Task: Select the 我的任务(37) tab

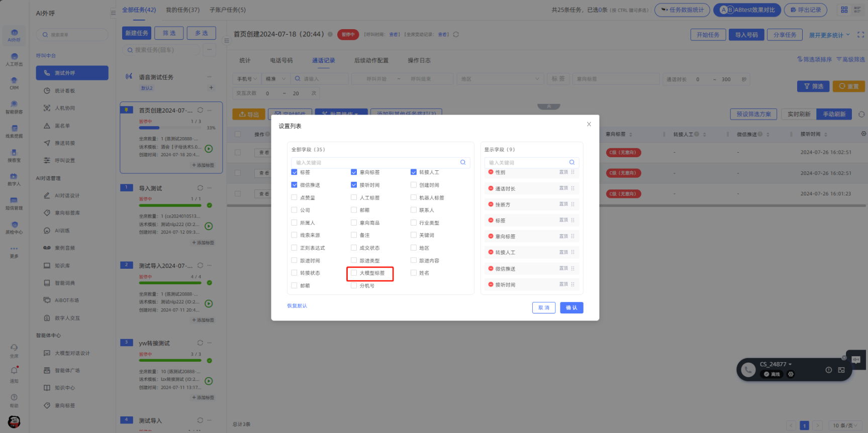Action: pos(182,10)
